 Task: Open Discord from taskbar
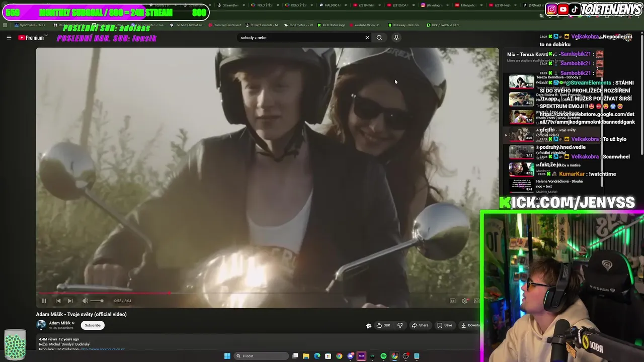pyautogui.click(x=350, y=356)
